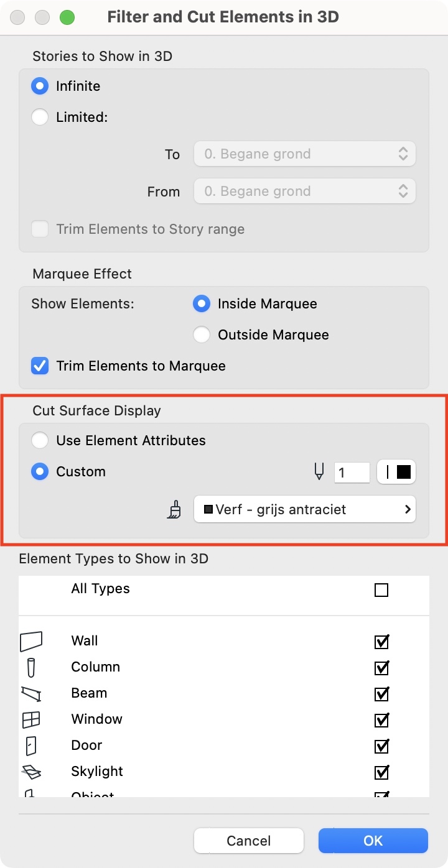
Task: Toggle the All Types checkbox
Action: tap(381, 589)
